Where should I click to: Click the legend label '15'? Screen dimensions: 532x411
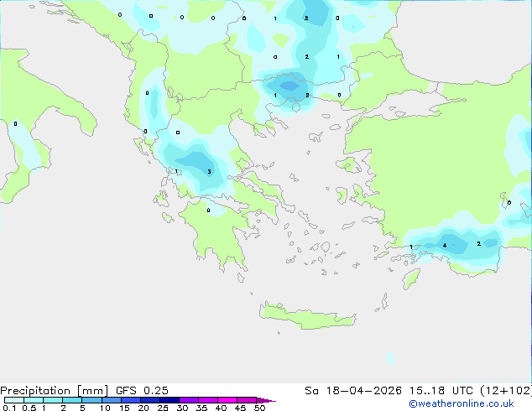pos(124,408)
